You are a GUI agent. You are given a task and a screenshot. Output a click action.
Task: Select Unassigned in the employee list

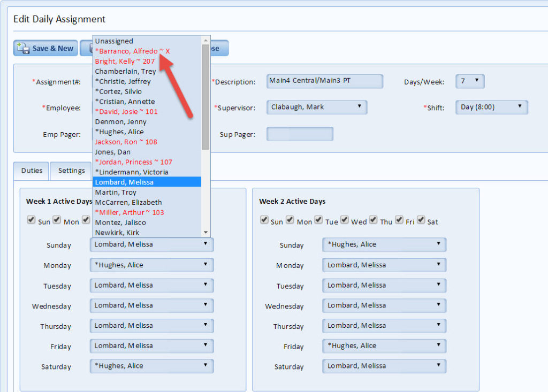click(x=147, y=41)
